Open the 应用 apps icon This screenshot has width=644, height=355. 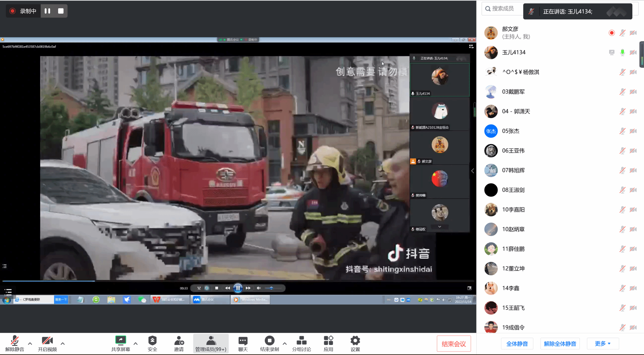328,341
